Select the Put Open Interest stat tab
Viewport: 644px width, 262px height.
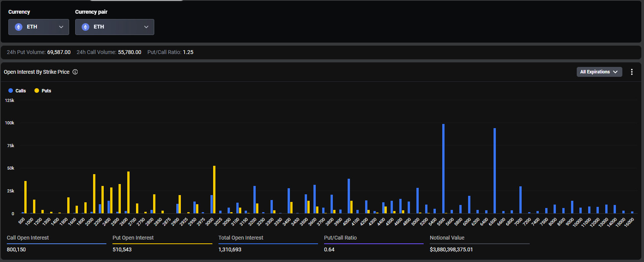coord(133,238)
